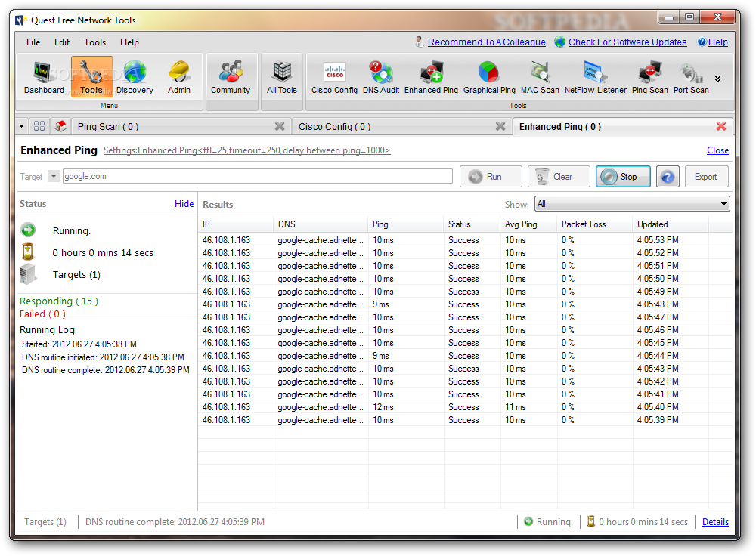Close the Enhanced Ping tab
Screen dimensions: 756x556
[x=721, y=126]
